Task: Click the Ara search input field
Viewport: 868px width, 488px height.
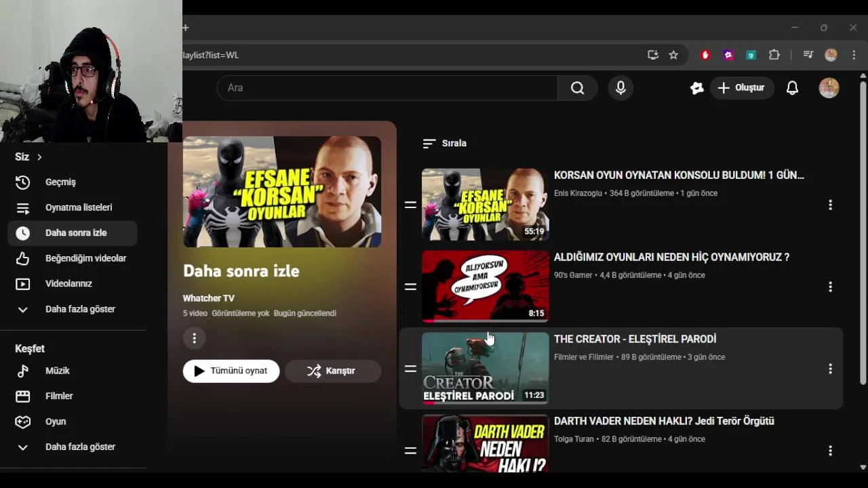Action: [387, 88]
